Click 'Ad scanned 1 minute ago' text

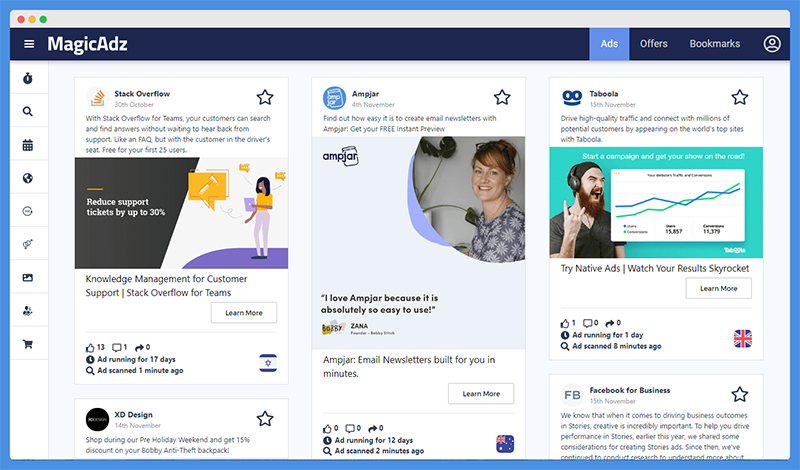[x=140, y=370]
